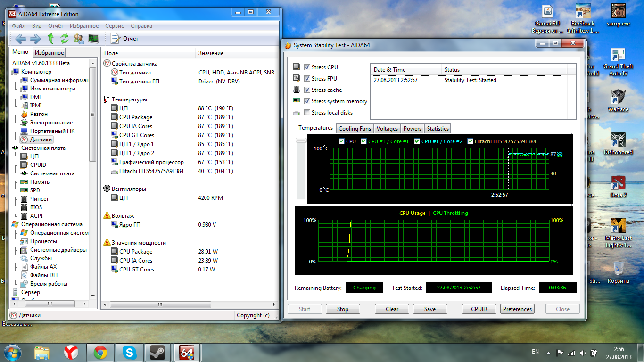Click the Clear button

point(392,309)
